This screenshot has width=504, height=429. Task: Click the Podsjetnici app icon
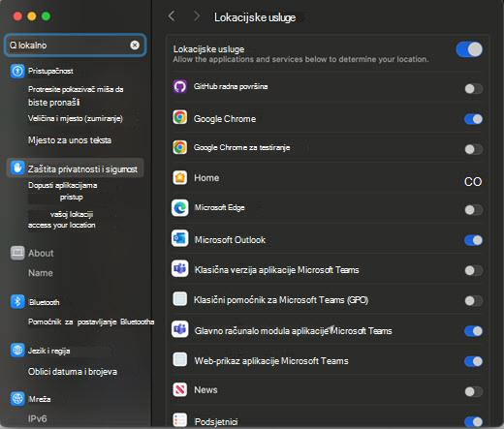coord(179,420)
